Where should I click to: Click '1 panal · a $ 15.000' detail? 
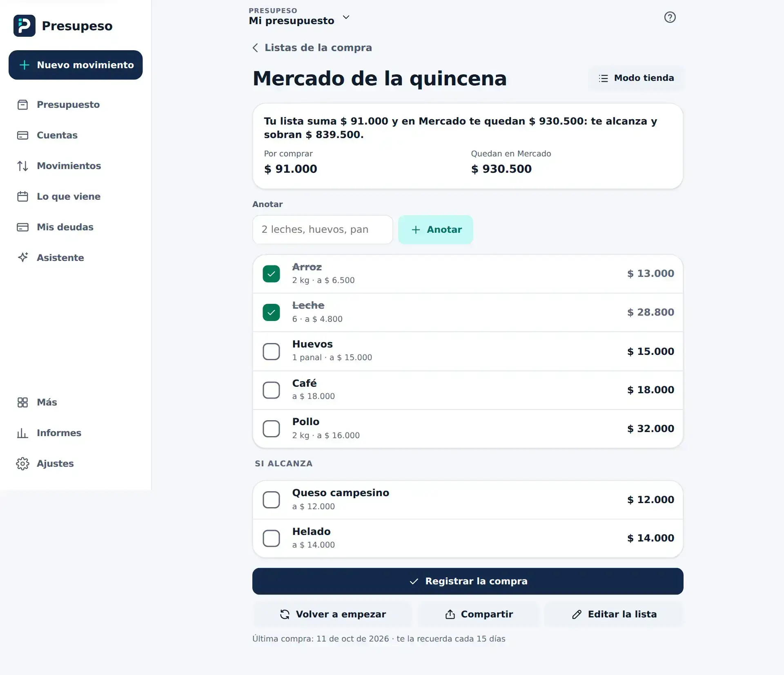pyautogui.click(x=332, y=358)
